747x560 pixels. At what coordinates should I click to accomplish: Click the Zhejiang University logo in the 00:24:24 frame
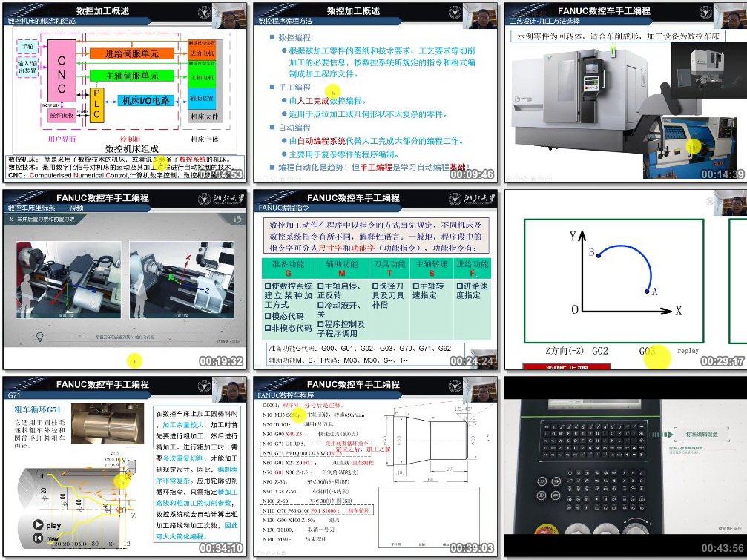[x=466, y=198]
